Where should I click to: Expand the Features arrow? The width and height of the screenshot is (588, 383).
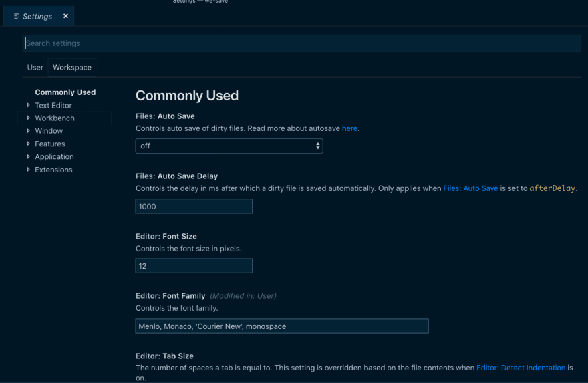[x=29, y=144]
